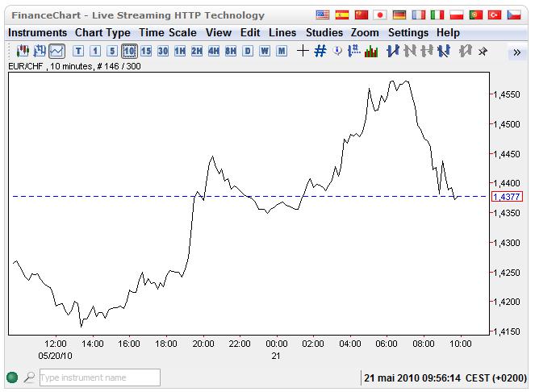This screenshot has width=535, height=392.
Task: Switch to 5 minute time scale
Action: pyautogui.click(x=112, y=51)
